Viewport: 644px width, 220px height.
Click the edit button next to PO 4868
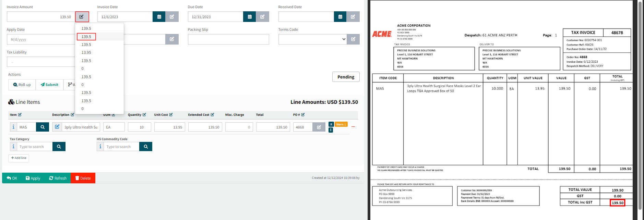(319, 127)
